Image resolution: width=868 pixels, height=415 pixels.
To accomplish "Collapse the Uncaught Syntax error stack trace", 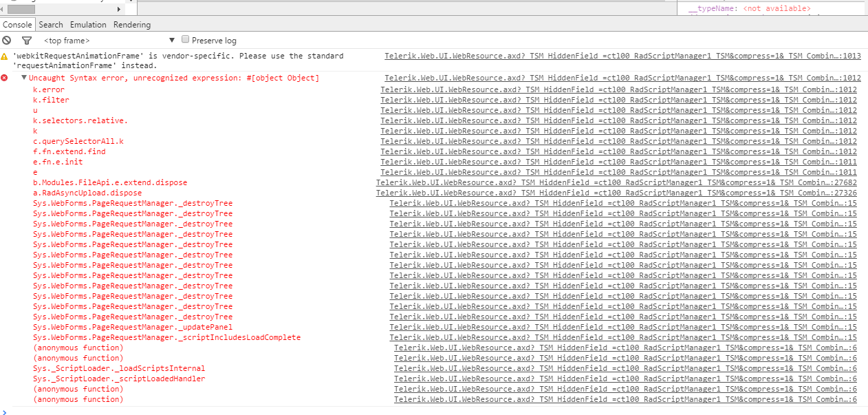I will point(24,78).
